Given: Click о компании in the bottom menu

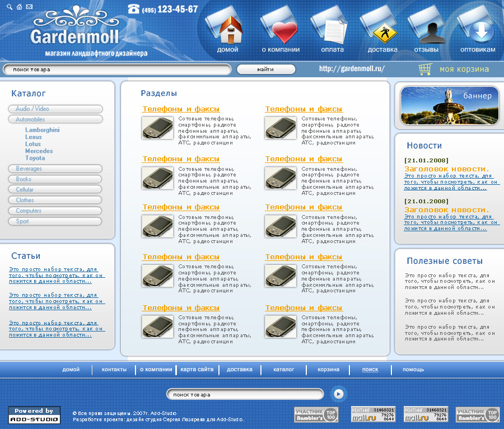Looking at the screenshot, I should click(156, 370).
